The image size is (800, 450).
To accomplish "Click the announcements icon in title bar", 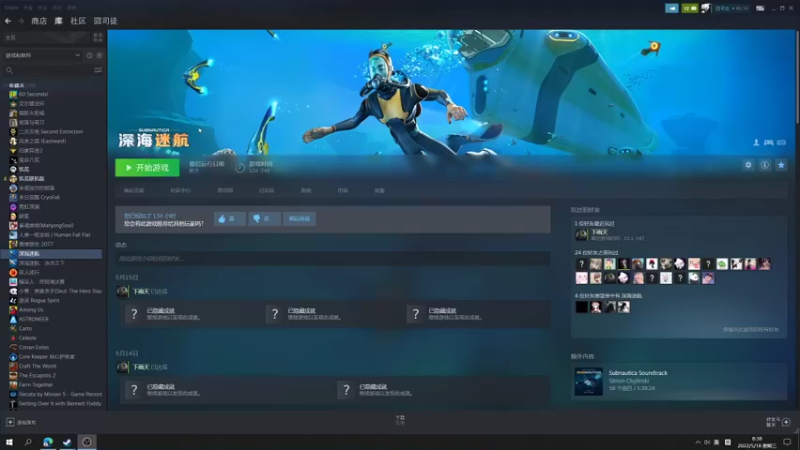I will pyautogui.click(x=671, y=8).
